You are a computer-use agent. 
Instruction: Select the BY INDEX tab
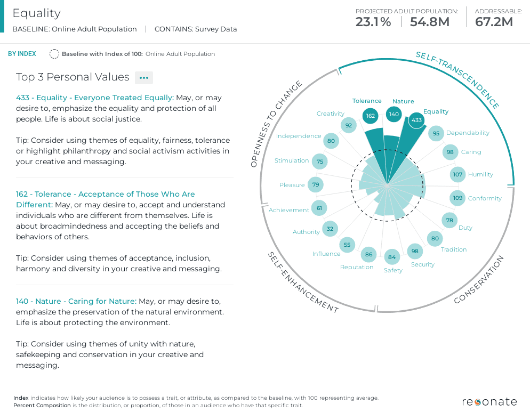pos(22,54)
